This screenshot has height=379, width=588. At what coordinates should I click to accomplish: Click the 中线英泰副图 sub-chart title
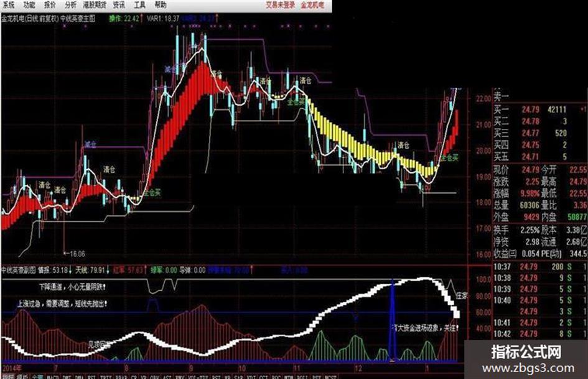click(x=19, y=270)
